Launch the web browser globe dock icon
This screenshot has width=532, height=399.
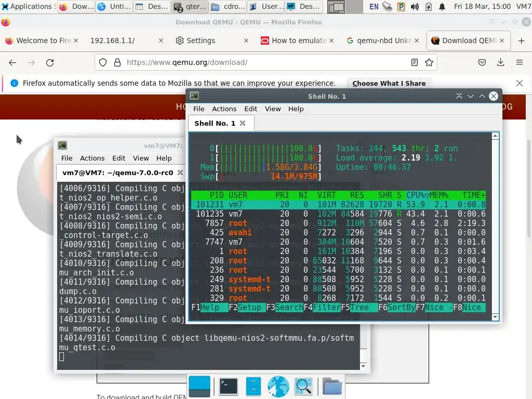click(278, 387)
